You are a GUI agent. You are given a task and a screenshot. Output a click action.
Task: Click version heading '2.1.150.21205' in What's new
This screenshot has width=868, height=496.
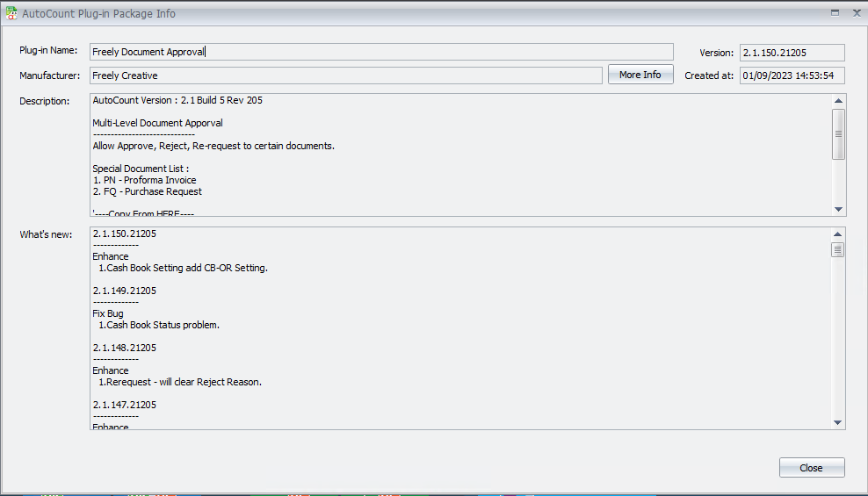[x=125, y=234]
